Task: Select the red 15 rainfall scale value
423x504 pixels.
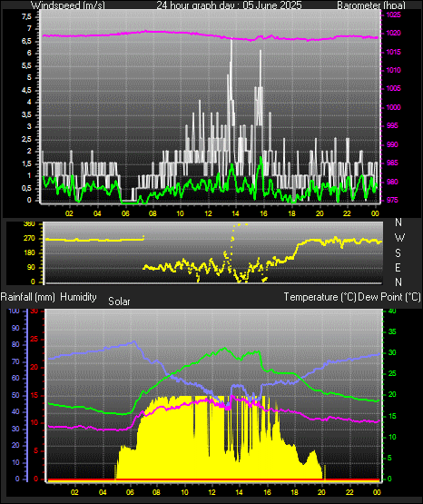Action: (34, 395)
